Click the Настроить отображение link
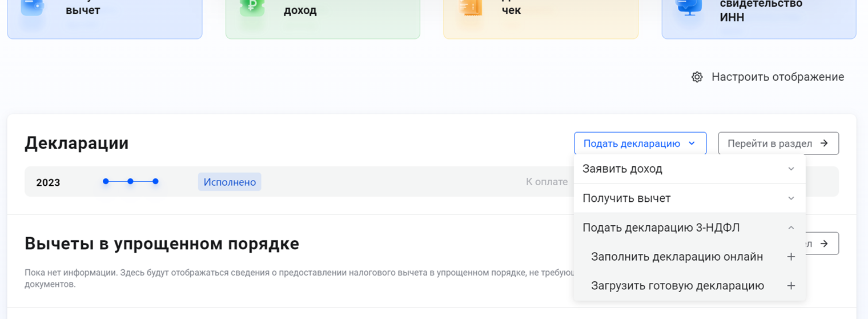The width and height of the screenshot is (868, 319). coord(777,77)
